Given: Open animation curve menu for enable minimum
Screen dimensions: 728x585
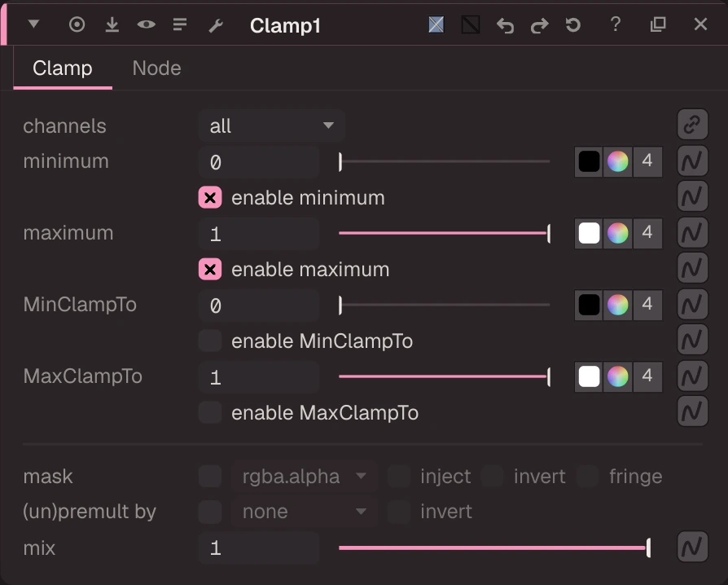Looking at the screenshot, I should [692, 196].
